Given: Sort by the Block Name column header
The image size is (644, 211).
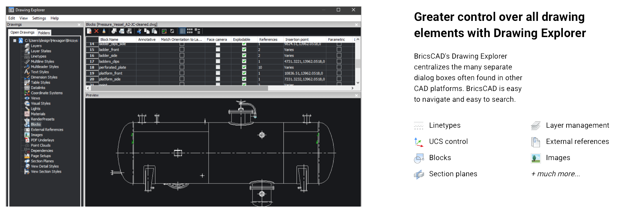Looking at the screenshot, I should point(109,39).
